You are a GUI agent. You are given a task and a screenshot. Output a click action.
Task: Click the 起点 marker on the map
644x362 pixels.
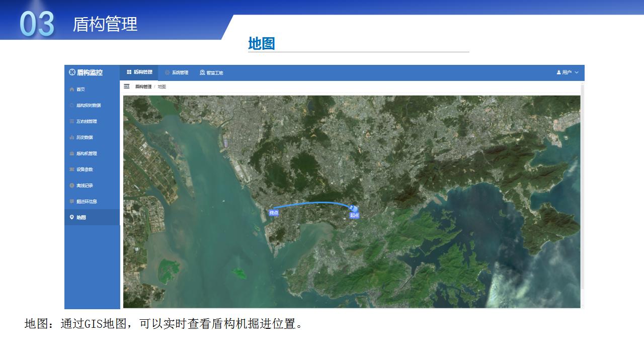point(354,215)
